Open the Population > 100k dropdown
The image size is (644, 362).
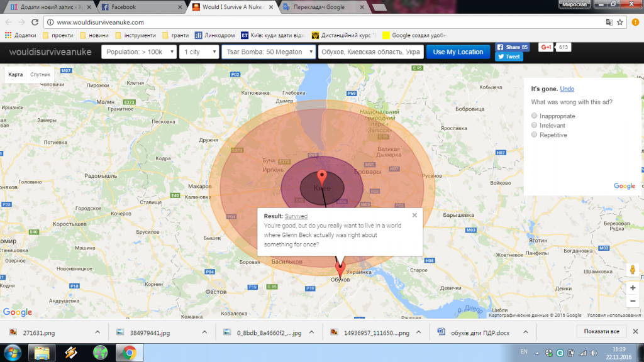139,52
